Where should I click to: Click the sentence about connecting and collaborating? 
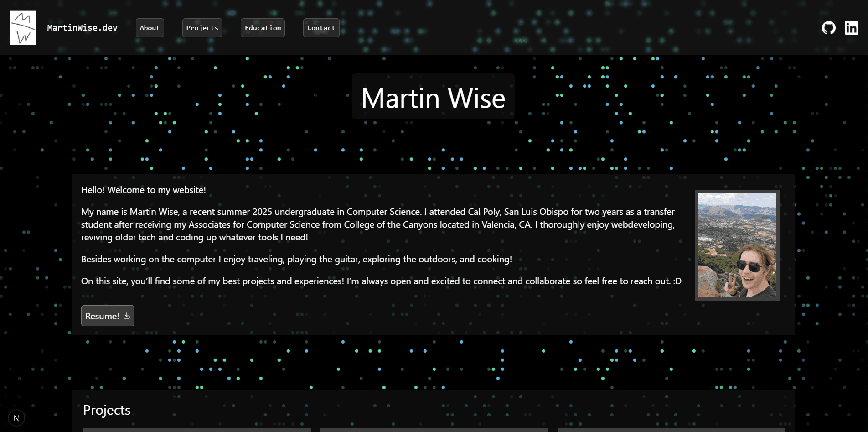click(381, 281)
